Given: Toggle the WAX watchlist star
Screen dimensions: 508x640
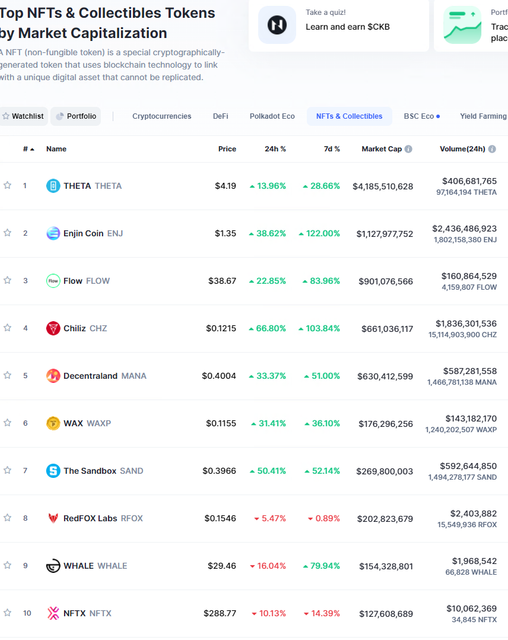Looking at the screenshot, I should (7, 422).
